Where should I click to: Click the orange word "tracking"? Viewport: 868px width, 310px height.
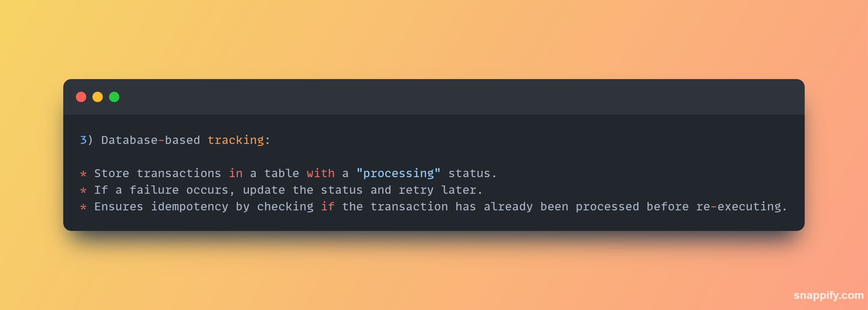coord(236,140)
